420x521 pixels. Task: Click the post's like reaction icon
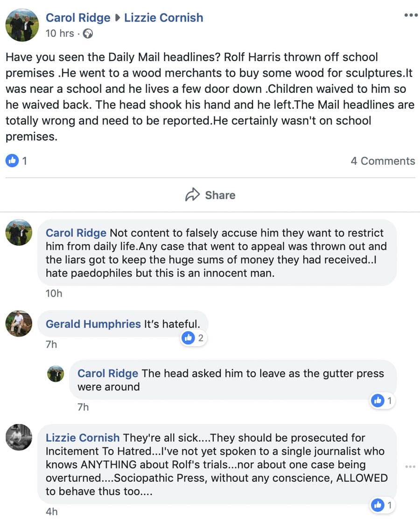12,161
